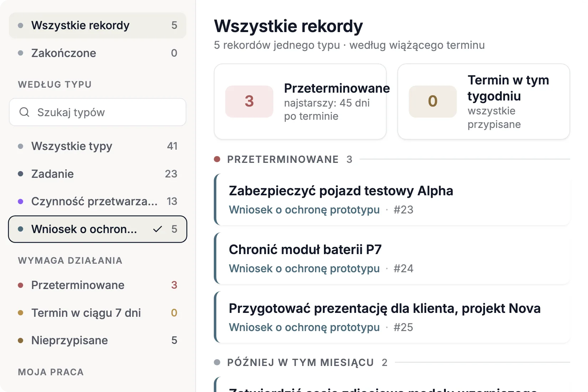Click record number #23
Screen dimensions: 588x392
click(x=403, y=210)
